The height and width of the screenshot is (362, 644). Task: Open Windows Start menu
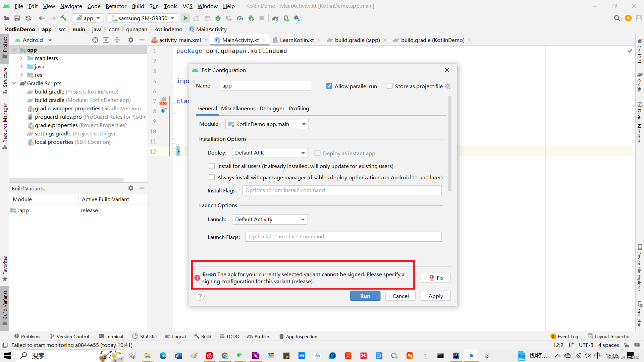click(7, 356)
